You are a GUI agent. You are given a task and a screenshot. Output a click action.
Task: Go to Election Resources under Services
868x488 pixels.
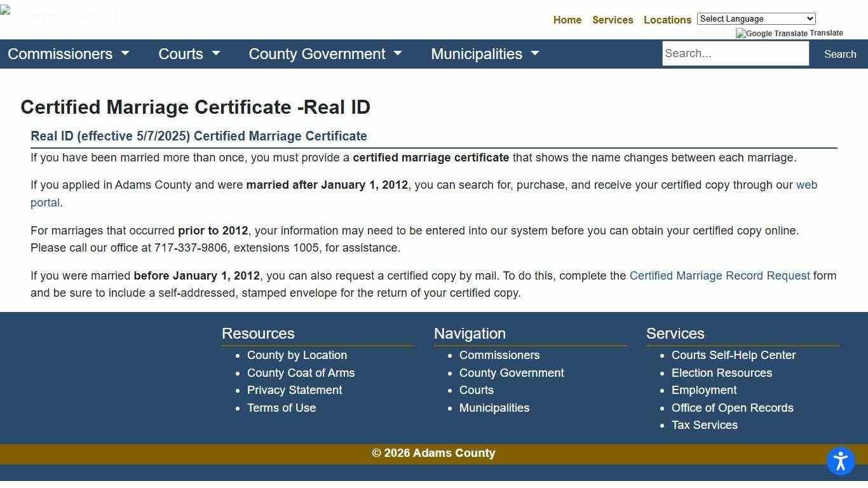click(x=722, y=373)
